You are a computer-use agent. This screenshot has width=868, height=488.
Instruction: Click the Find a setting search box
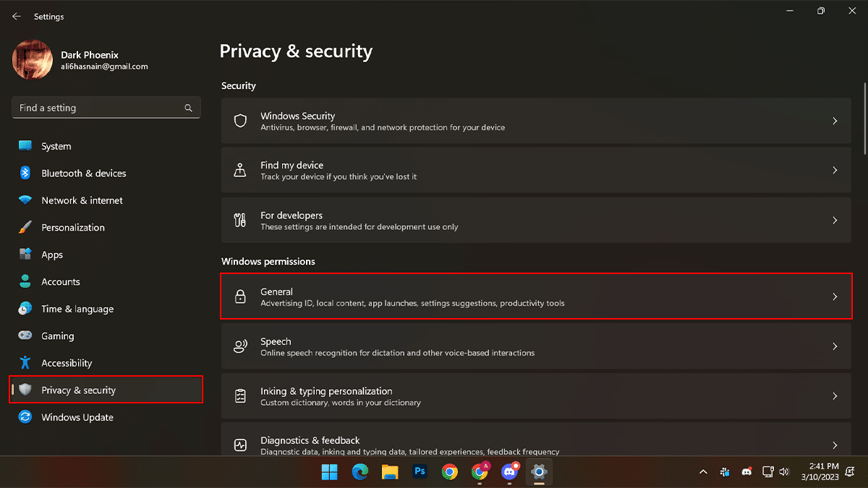(x=98, y=108)
